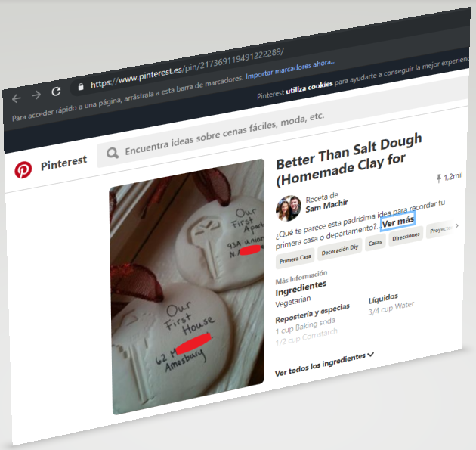Screen dimensions: 476x450
Task: Select the Decoración Diy tag
Action: pyautogui.click(x=340, y=250)
